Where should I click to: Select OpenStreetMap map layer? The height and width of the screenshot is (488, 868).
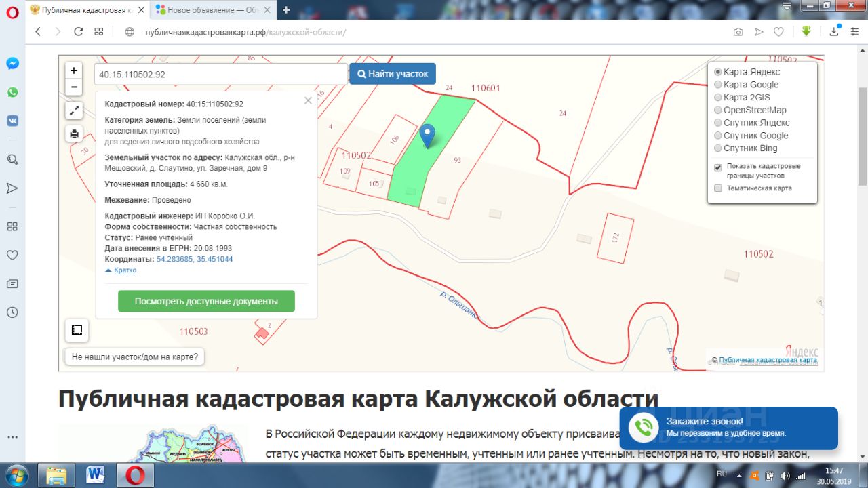(x=718, y=110)
